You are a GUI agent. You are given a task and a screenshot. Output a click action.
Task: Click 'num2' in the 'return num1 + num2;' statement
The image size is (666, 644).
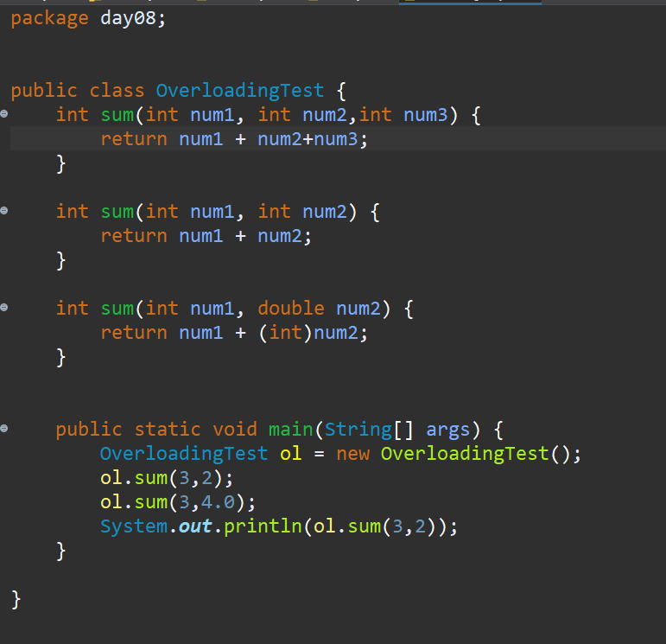click(x=280, y=236)
